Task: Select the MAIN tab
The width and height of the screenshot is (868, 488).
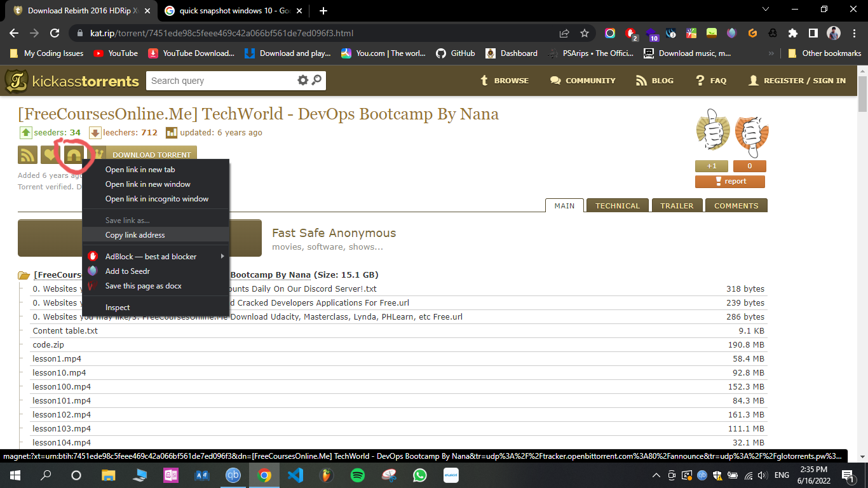Action: [x=564, y=205]
